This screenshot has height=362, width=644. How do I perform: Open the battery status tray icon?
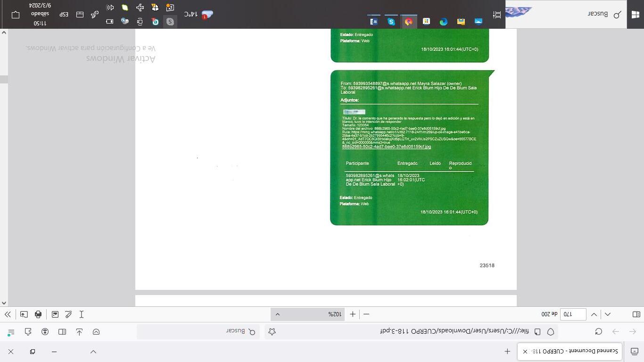110,22
